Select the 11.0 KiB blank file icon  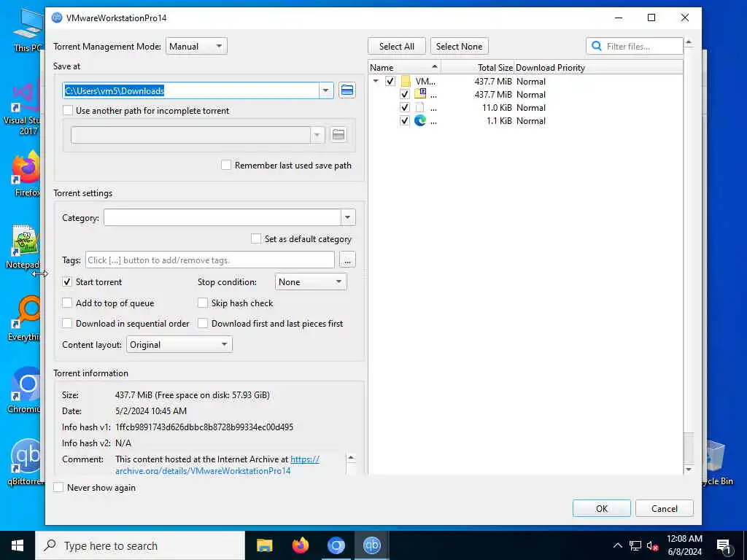pos(419,108)
